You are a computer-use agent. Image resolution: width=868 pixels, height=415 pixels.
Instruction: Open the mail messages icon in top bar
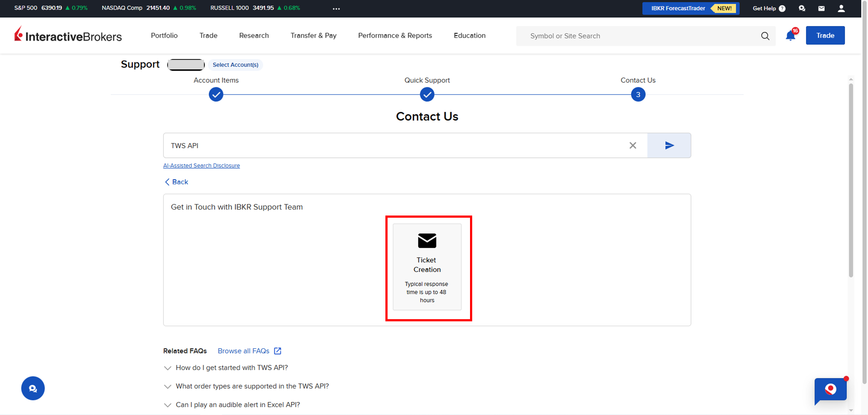point(821,8)
